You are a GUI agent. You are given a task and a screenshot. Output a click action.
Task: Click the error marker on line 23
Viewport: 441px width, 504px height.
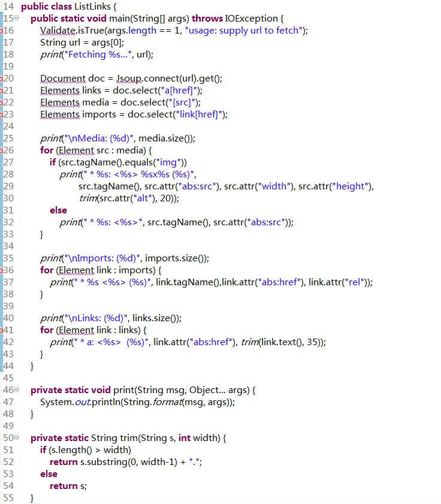pos(1,114)
